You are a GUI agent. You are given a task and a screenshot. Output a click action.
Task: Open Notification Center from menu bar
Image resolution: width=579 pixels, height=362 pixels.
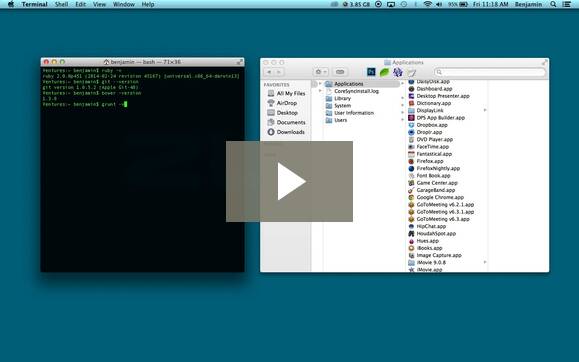[x=567, y=4]
